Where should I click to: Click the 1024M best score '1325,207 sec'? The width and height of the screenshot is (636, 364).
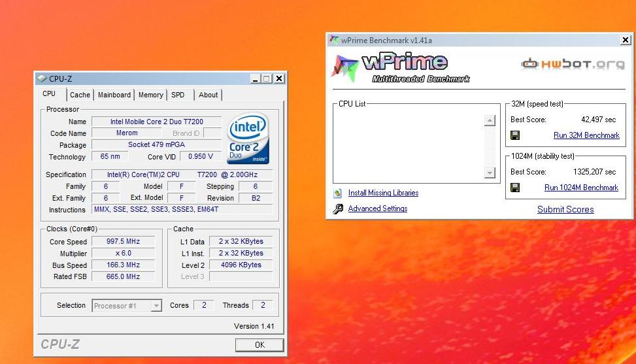(594, 172)
